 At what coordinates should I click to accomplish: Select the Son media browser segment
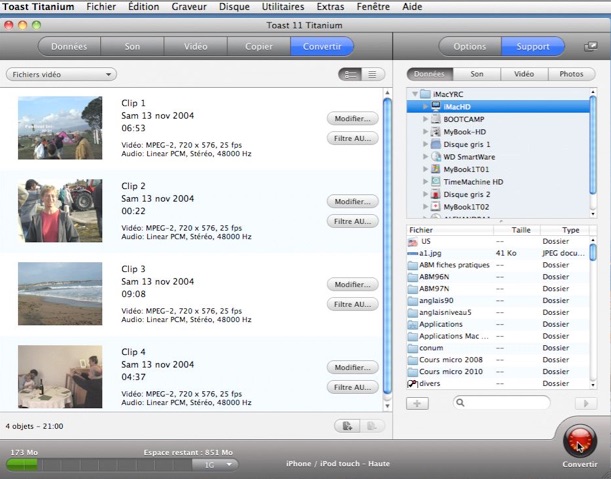coord(477,74)
